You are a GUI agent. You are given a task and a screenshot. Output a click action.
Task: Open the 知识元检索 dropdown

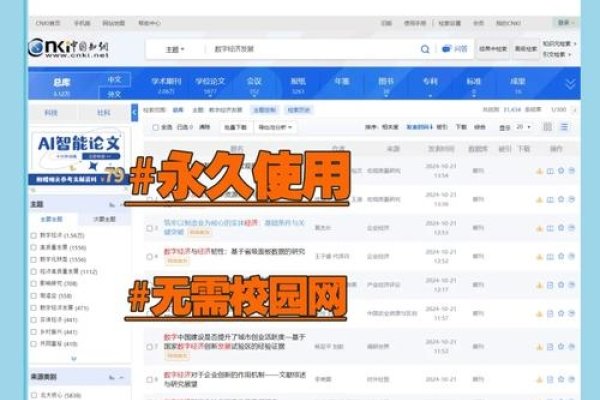(559, 44)
